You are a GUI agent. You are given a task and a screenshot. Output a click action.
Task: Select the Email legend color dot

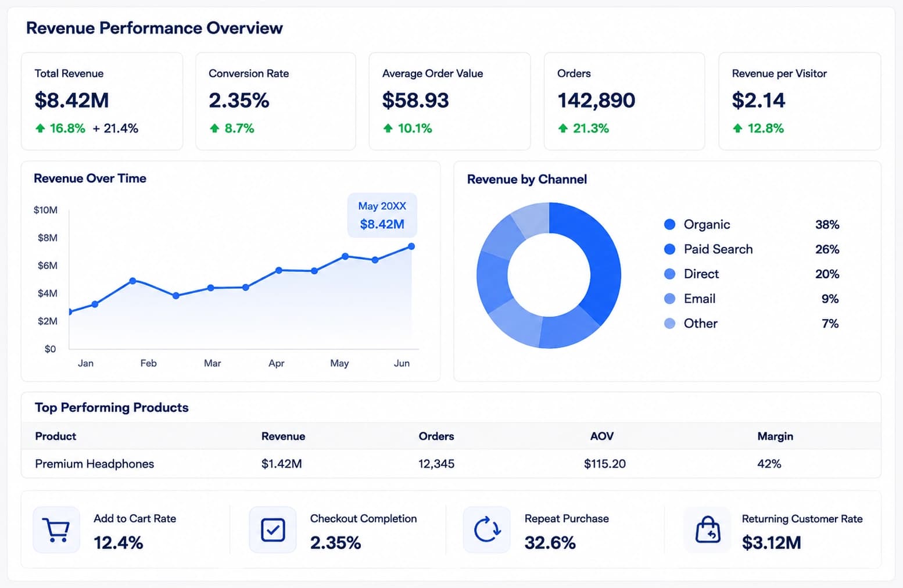coord(669,299)
